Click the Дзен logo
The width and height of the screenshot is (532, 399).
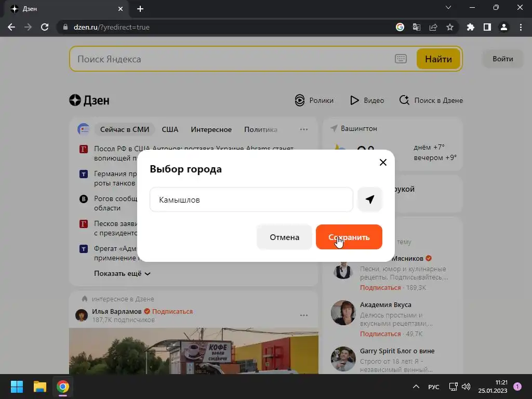pyautogui.click(x=89, y=100)
